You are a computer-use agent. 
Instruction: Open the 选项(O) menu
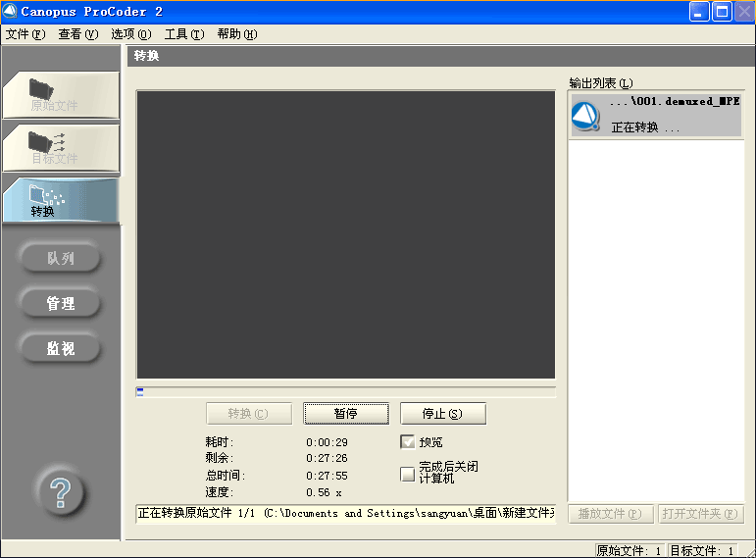coord(131,34)
